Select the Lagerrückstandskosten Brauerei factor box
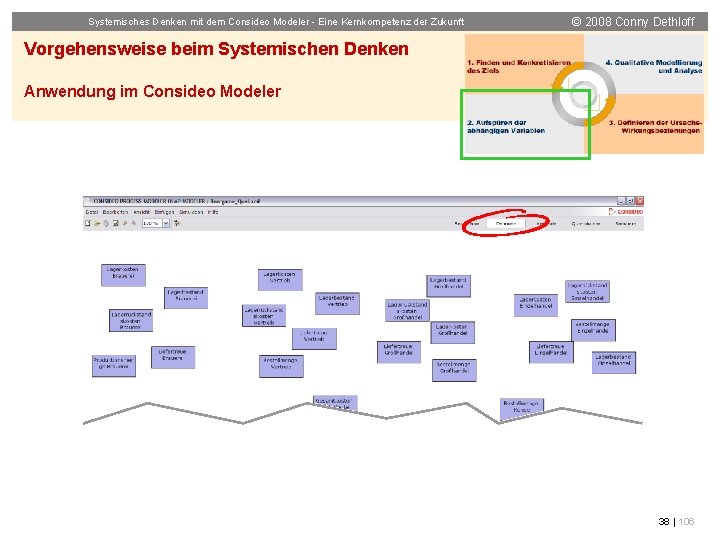Image resolution: width=720 pixels, height=540 pixels. coord(131,320)
